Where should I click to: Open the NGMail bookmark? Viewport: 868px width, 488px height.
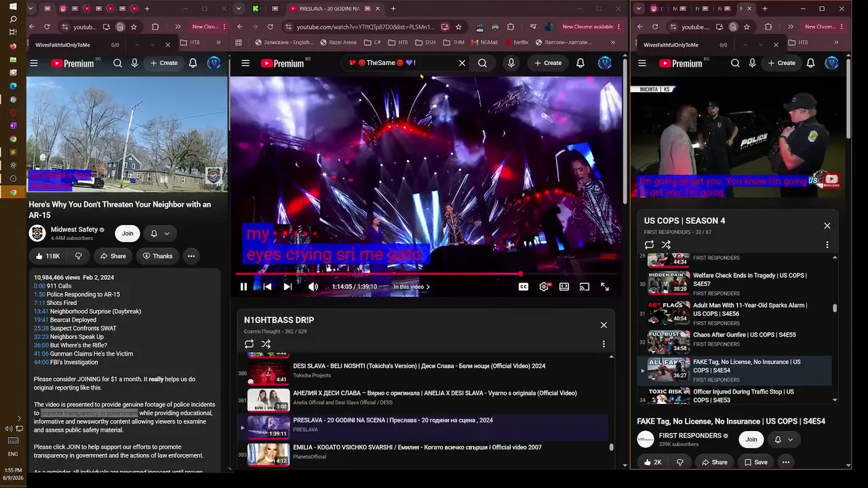point(484,42)
